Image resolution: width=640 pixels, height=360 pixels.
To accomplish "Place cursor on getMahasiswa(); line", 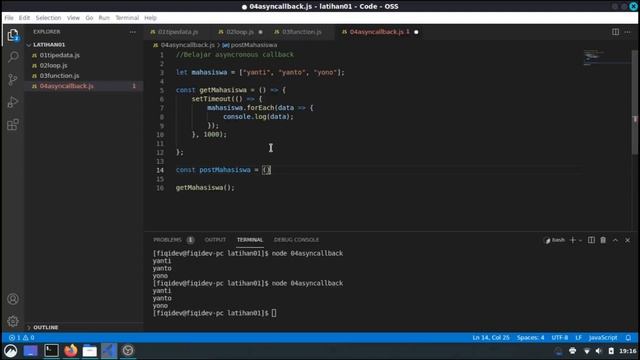I will pyautogui.click(x=205, y=188).
